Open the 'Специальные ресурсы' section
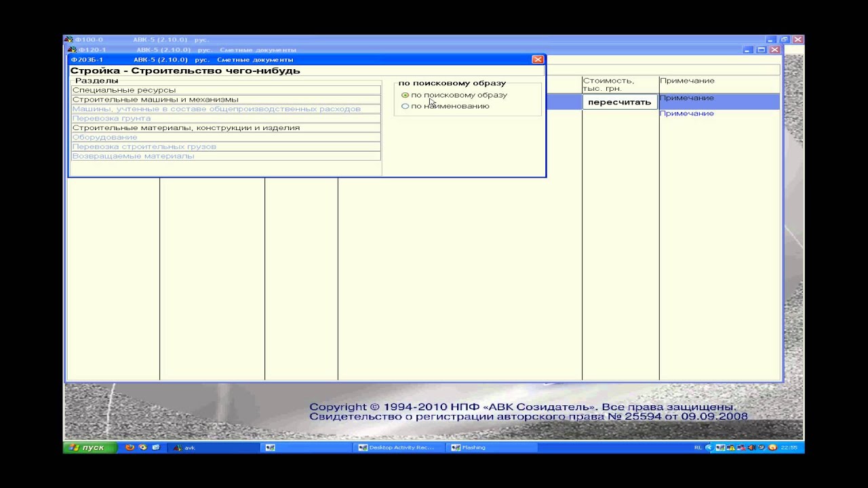The image size is (868, 488). [x=226, y=90]
